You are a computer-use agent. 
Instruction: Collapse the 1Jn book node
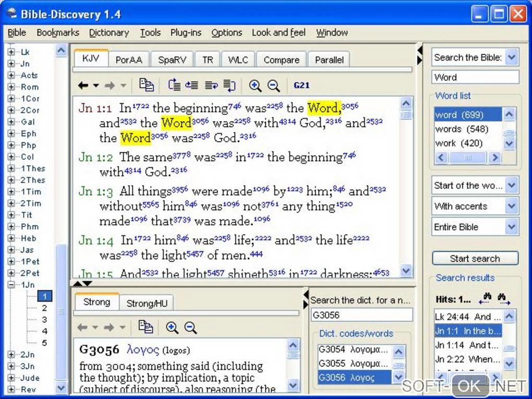tap(11, 285)
